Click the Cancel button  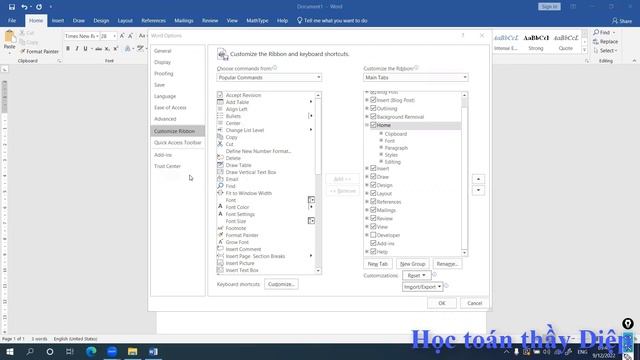(474, 303)
